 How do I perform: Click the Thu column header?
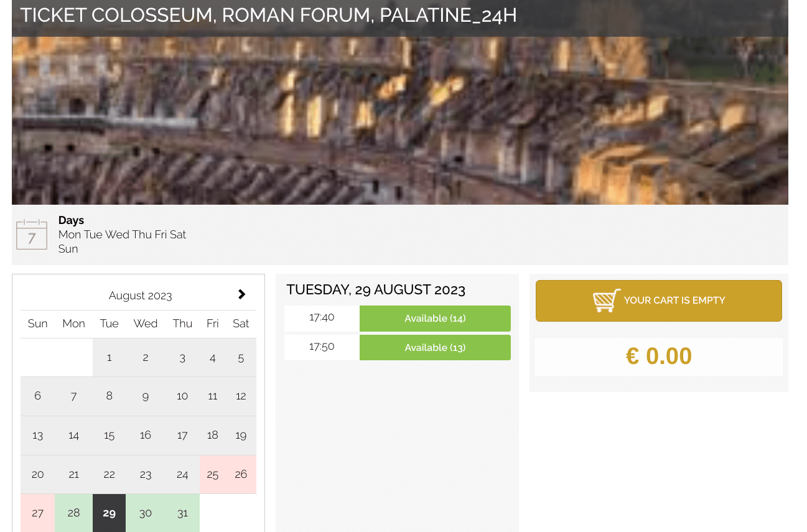pos(182,324)
